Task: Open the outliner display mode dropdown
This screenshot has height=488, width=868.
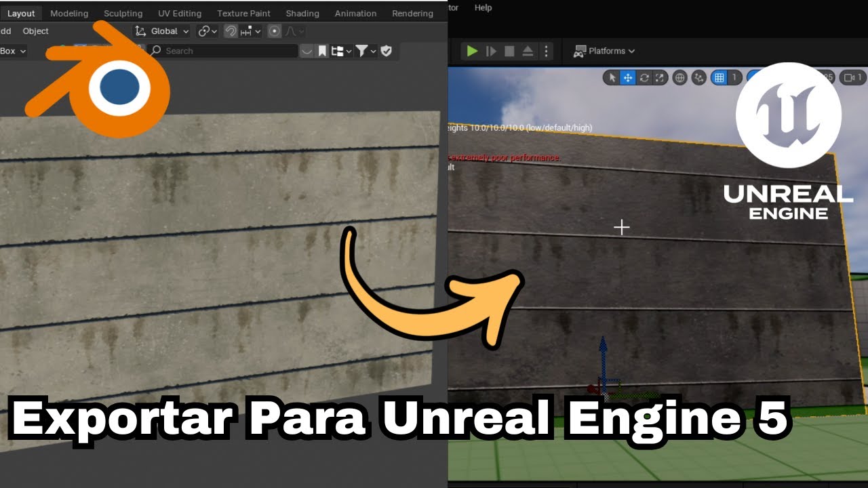Action: click(x=342, y=51)
